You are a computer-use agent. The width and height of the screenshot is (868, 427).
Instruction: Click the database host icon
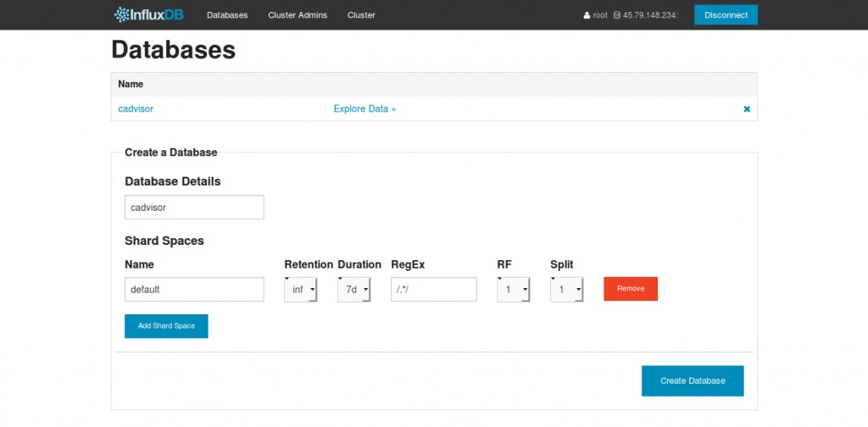(616, 15)
